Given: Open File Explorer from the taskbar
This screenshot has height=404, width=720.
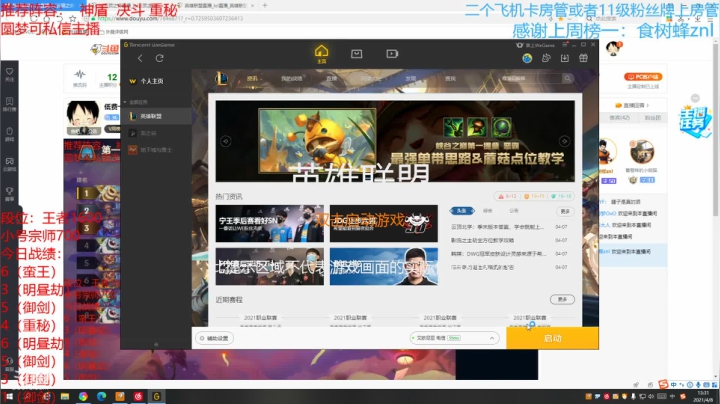Looking at the screenshot, I should pyautogui.click(x=65, y=396).
